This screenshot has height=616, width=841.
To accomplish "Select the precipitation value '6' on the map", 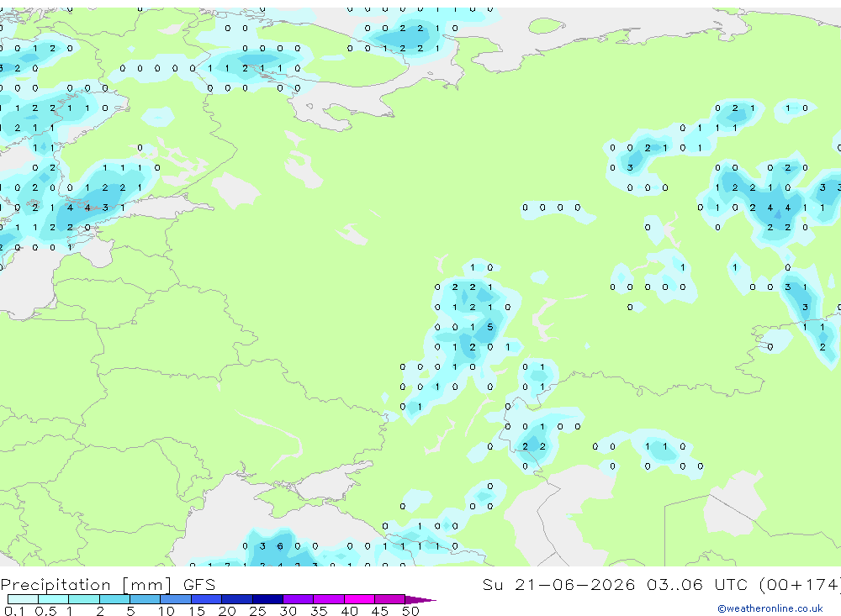I will pyautogui.click(x=280, y=546).
